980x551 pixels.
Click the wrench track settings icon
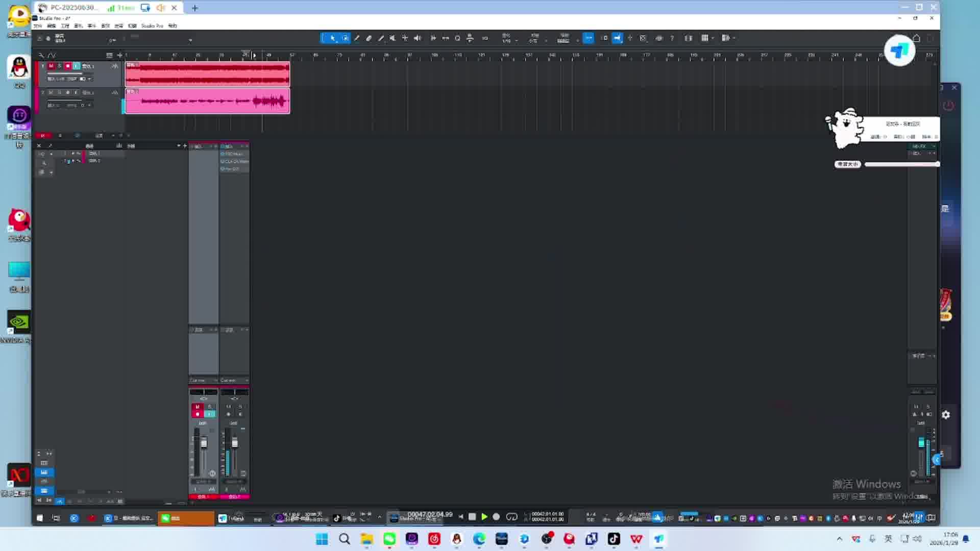point(41,55)
